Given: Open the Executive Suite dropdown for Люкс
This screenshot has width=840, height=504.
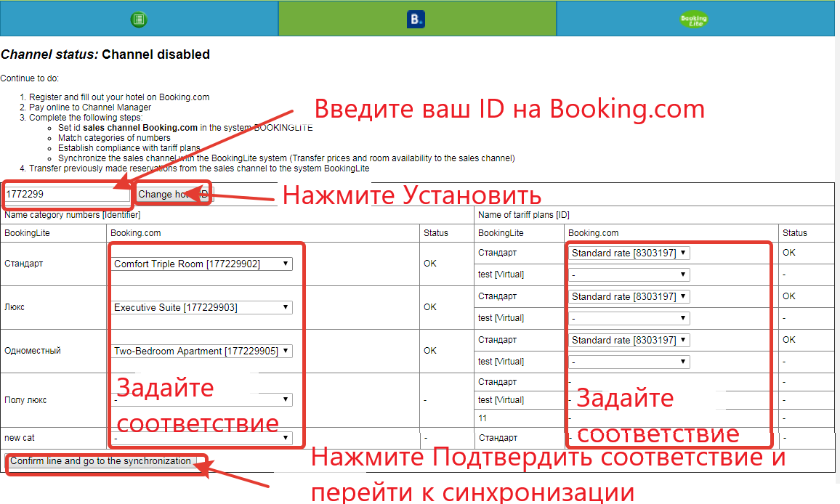Looking at the screenshot, I should (203, 307).
